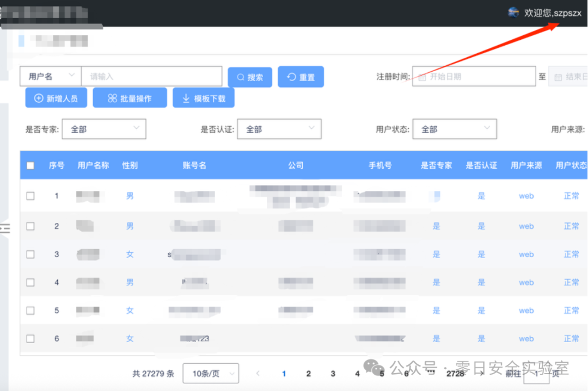Open the 用户名 search field dropdown
The height and width of the screenshot is (391, 588).
(x=50, y=76)
